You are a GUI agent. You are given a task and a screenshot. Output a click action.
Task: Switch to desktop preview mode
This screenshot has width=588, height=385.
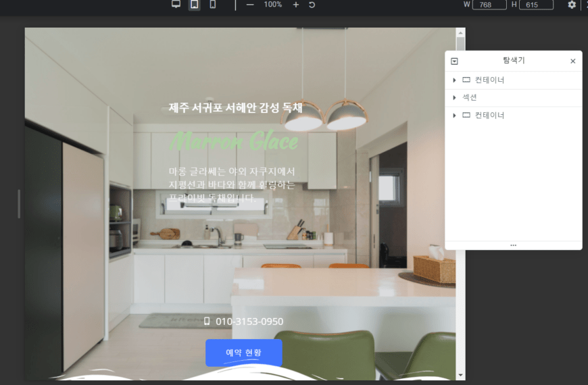[x=176, y=4]
